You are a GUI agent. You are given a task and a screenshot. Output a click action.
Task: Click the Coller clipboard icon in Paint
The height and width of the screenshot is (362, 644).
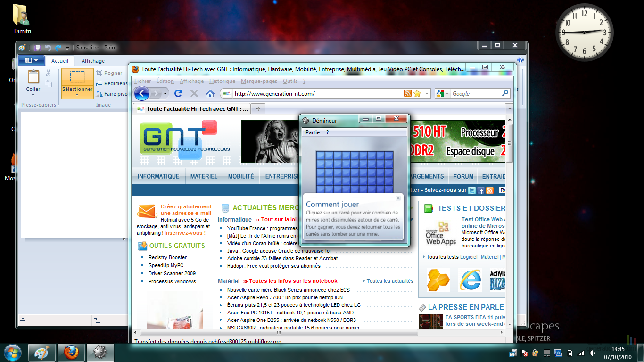[33, 77]
